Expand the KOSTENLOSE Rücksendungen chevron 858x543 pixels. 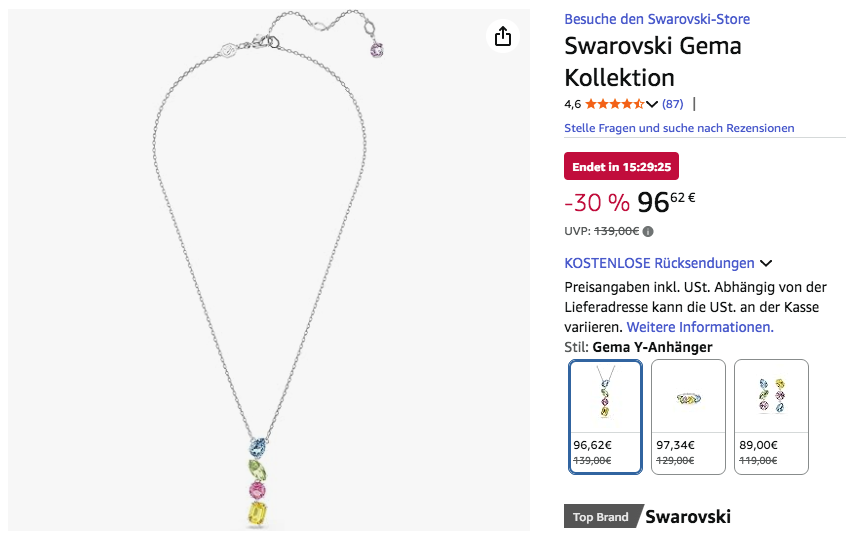766,264
